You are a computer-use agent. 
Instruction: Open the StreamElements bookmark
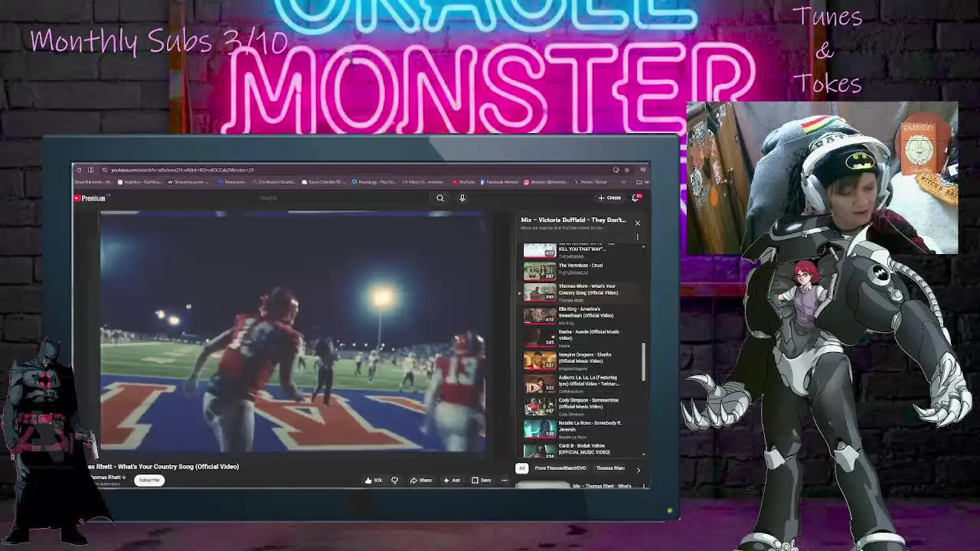94,182
